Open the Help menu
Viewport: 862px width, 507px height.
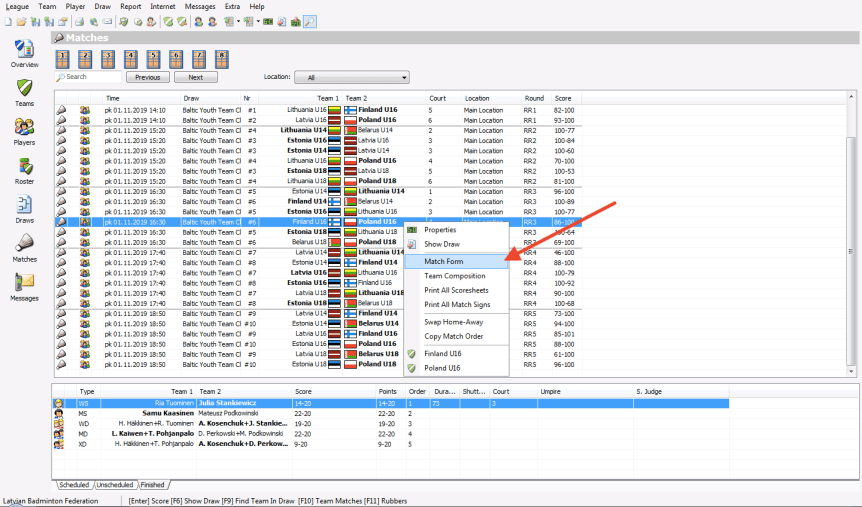pos(257,7)
